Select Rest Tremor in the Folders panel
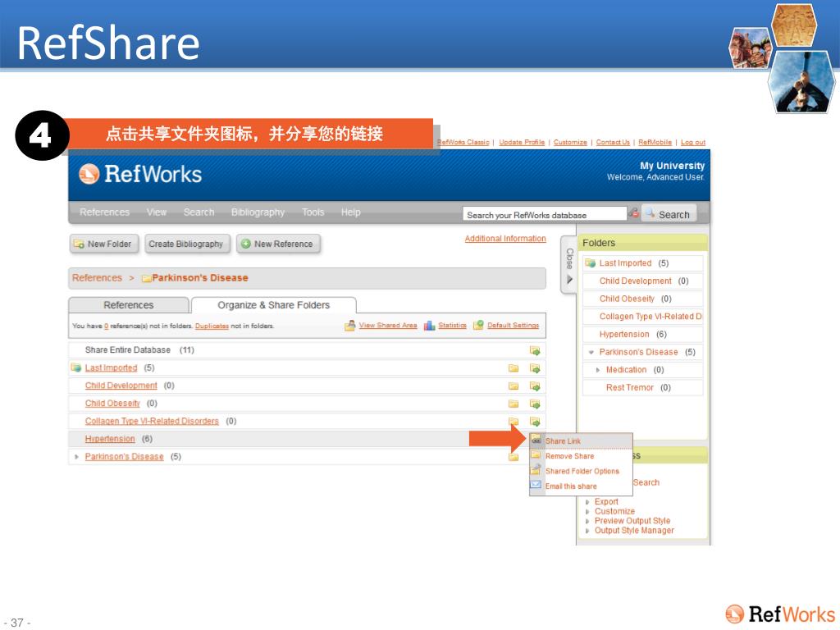 tap(629, 387)
